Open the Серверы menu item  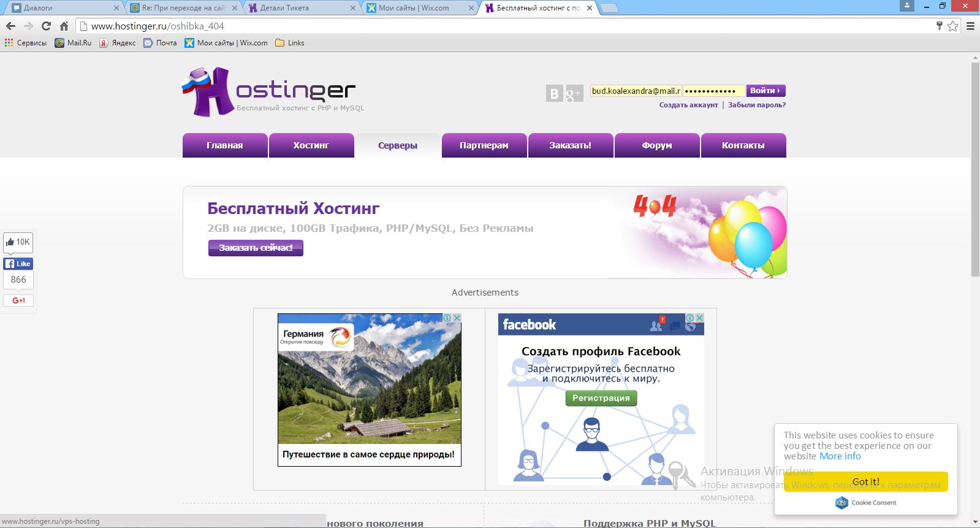click(x=398, y=145)
